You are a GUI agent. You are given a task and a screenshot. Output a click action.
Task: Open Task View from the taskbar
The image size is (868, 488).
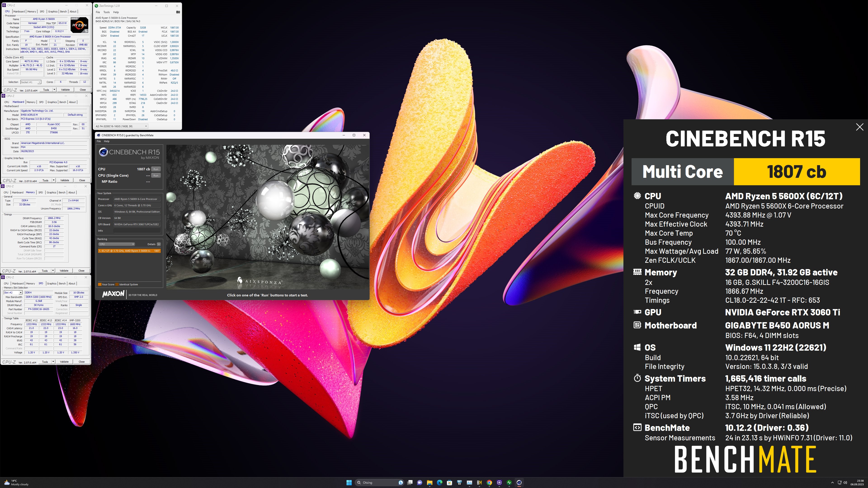point(410,482)
